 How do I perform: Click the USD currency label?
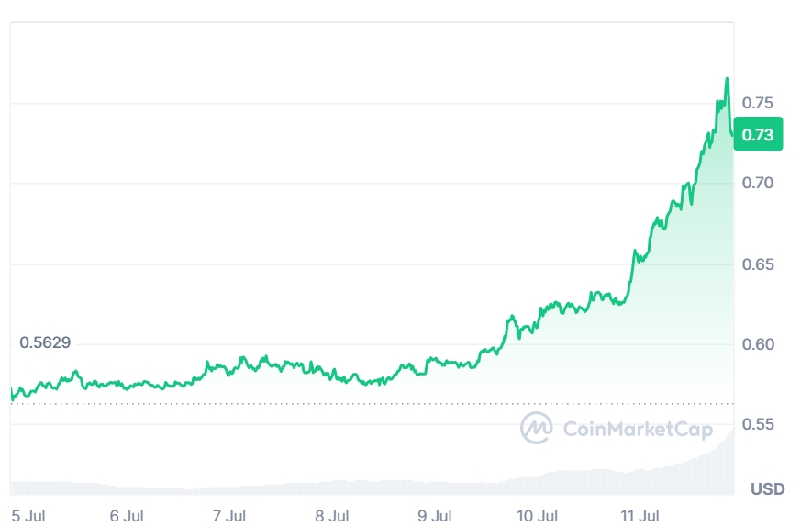pos(767,488)
